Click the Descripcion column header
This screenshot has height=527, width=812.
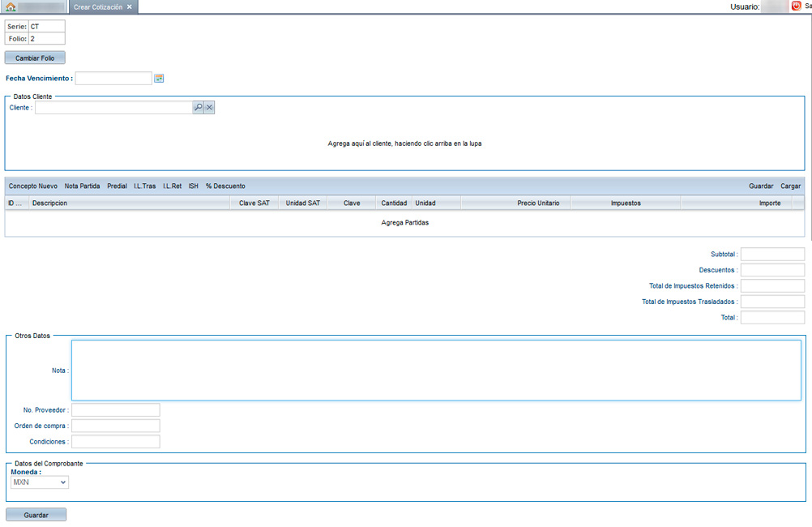point(49,204)
